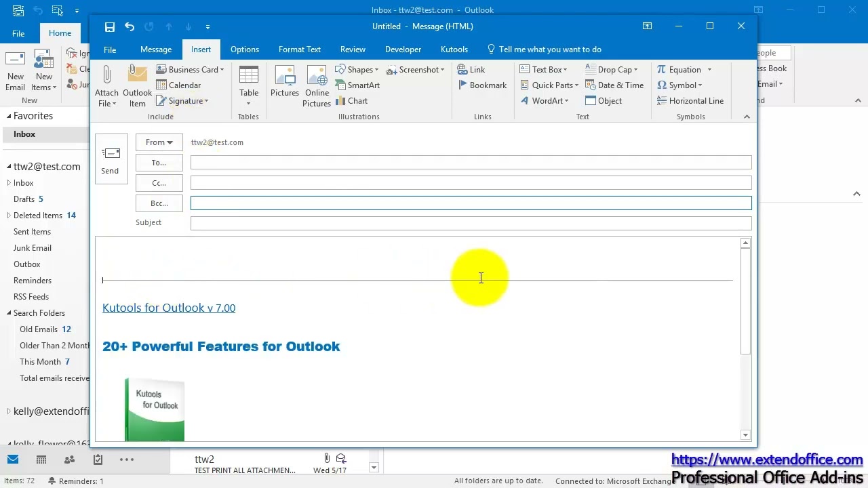Insert Online Pictures
This screenshot has width=868, height=488.
click(x=317, y=86)
